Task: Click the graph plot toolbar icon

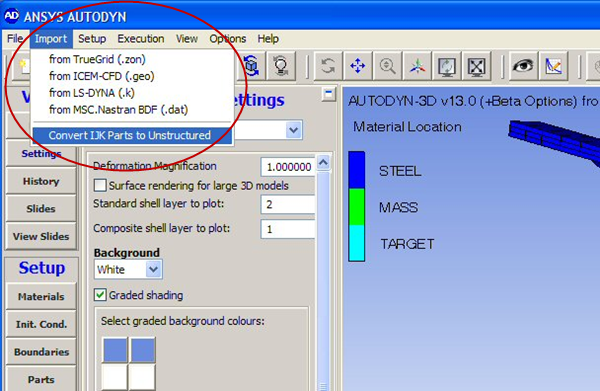Action: [553, 66]
